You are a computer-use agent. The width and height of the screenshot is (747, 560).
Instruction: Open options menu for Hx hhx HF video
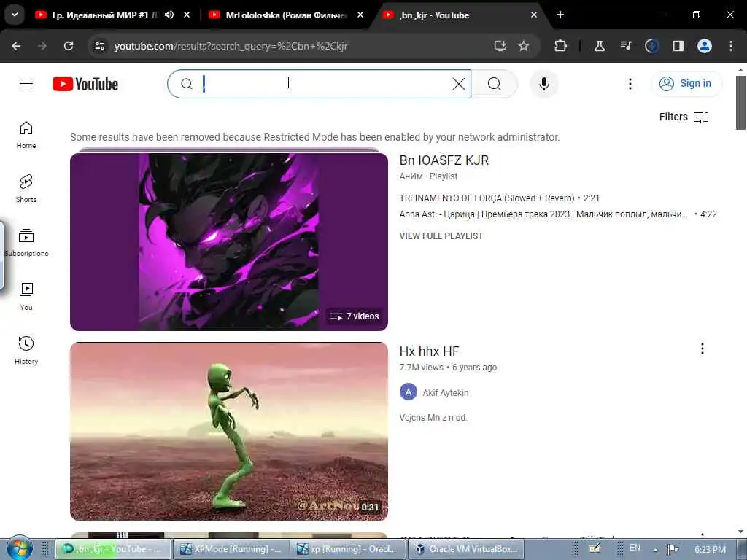(703, 349)
